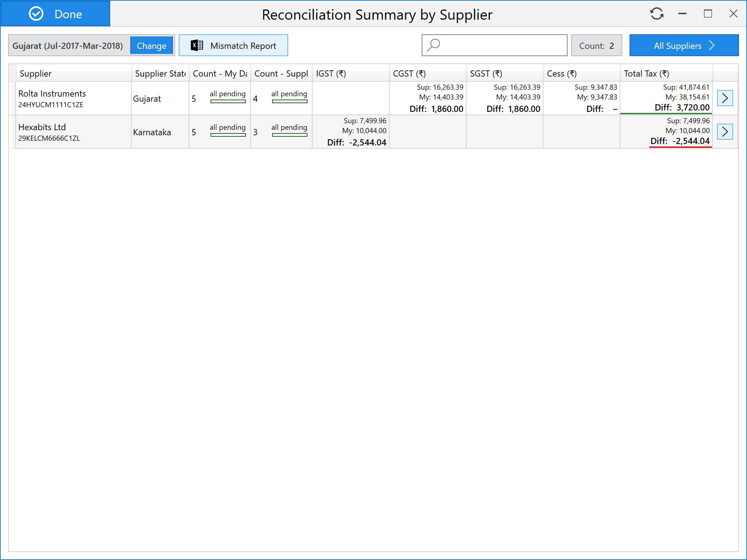Click the magnifier search icon

click(434, 45)
